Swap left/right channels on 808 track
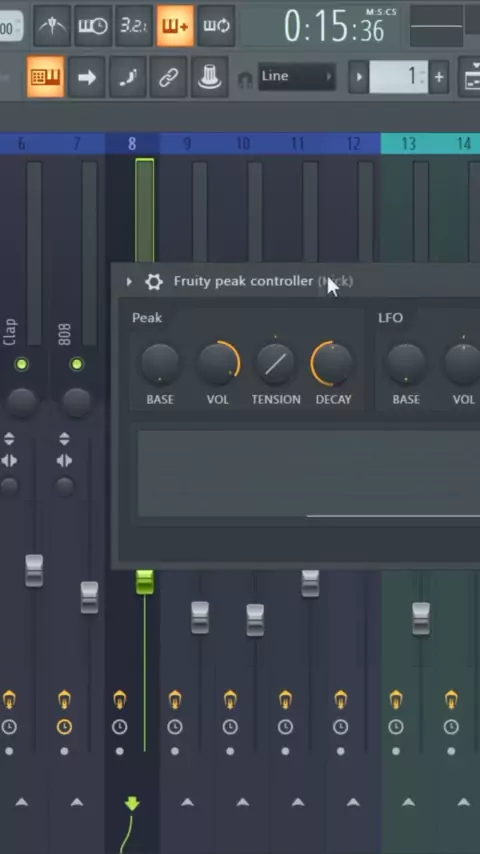 tap(64, 461)
